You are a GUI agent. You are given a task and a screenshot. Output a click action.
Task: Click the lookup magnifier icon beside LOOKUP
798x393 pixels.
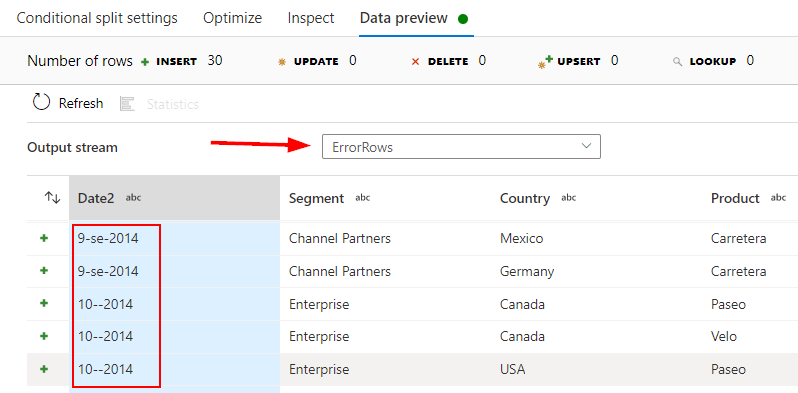[x=677, y=62]
